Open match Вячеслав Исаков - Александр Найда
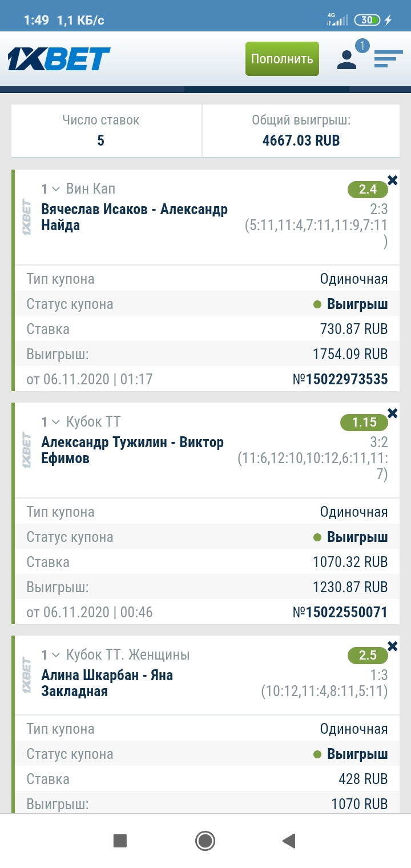The height and width of the screenshot is (868, 411). coord(134,217)
